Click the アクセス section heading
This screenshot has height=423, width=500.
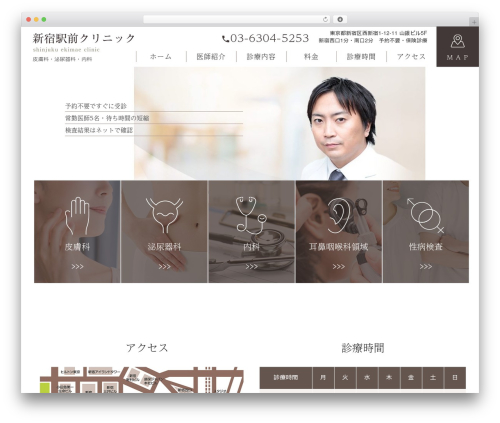coord(147,348)
